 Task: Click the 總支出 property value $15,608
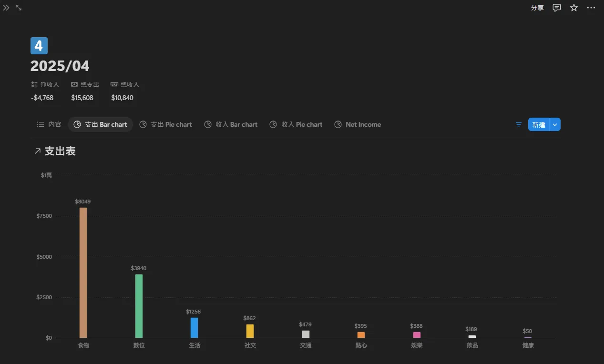[82, 98]
